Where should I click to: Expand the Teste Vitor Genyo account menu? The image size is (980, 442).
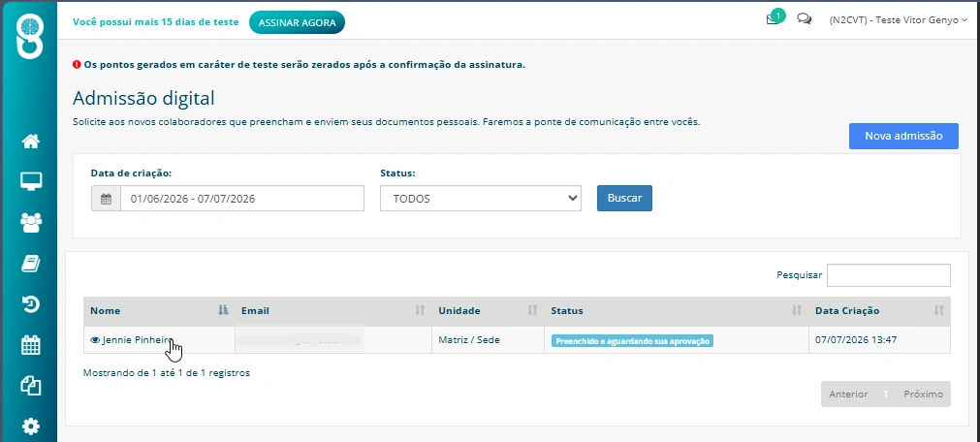point(899,20)
